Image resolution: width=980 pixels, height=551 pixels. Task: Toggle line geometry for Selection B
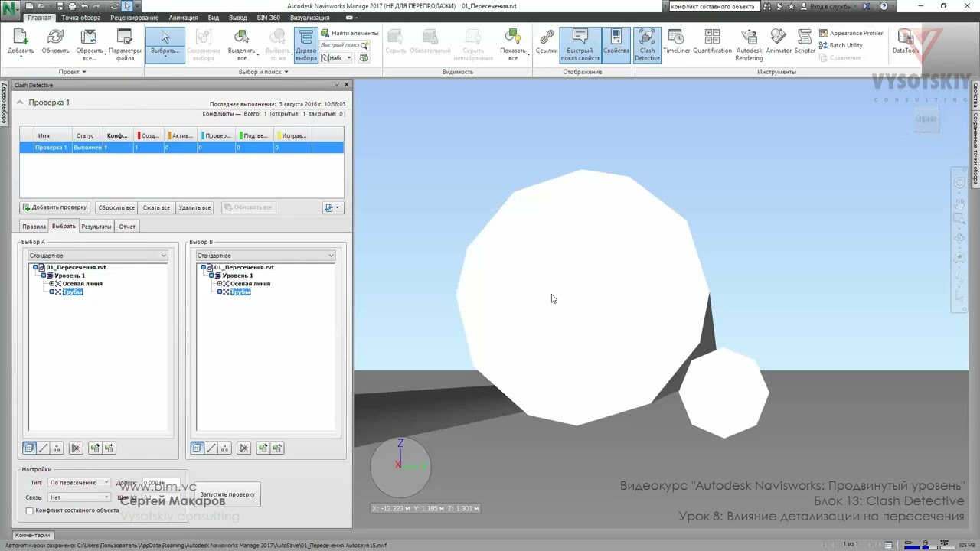click(x=211, y=448)
